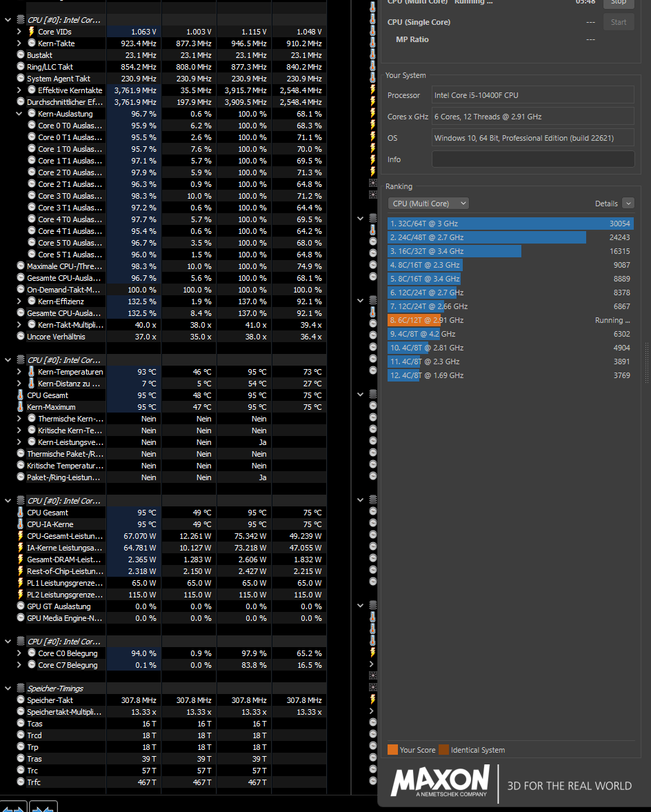
Task: Click the clock icon next to Kern-Takte
Action: click(32, 43)
